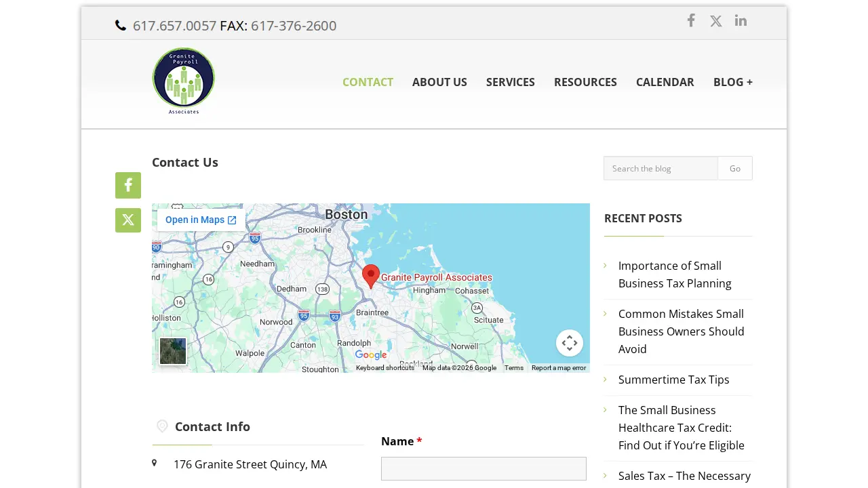Click the red map location pin
Viewport: 868px width, 488px height.
point(371,277)
